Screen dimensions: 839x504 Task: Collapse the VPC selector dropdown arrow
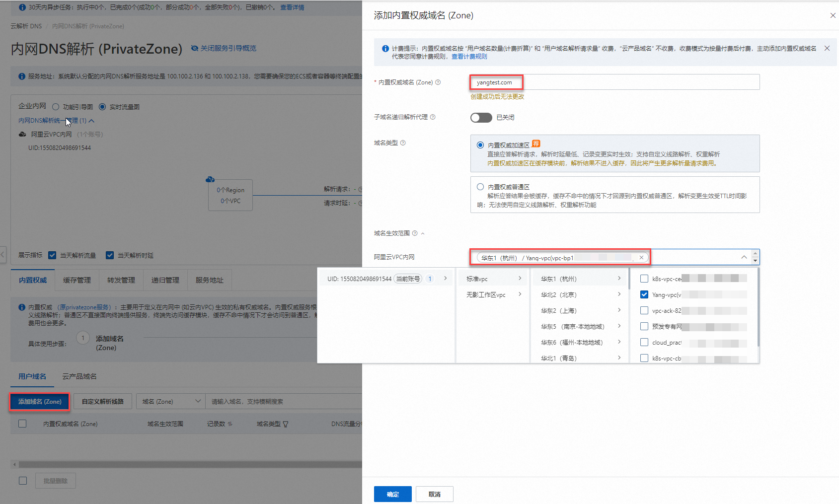744,257
